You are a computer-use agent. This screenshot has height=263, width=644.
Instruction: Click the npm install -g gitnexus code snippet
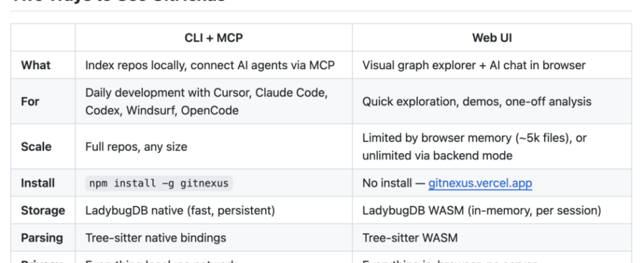coord(159,183)
